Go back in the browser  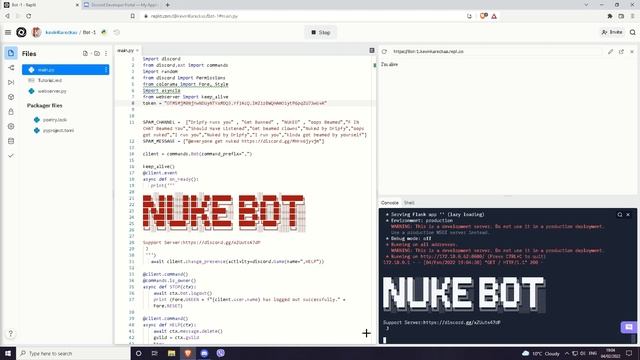pyautogui.click(x=7, y=16)
